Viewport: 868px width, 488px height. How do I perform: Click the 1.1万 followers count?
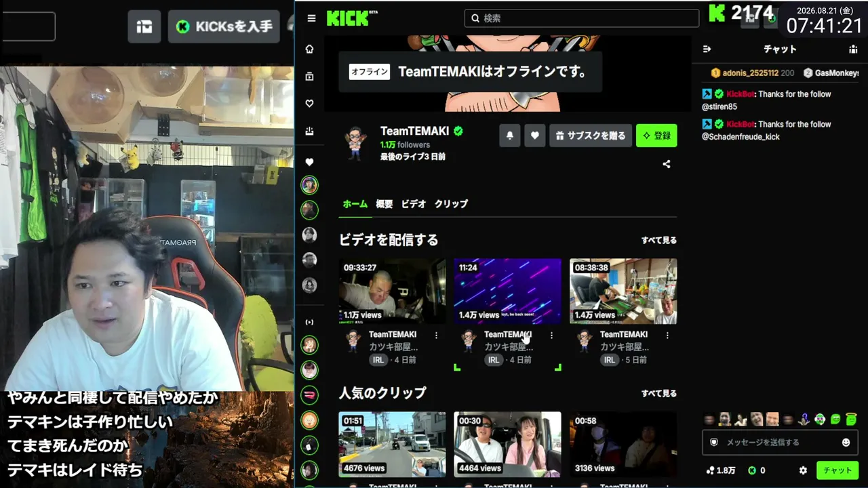pyautogui.click(x=405, y=145)
